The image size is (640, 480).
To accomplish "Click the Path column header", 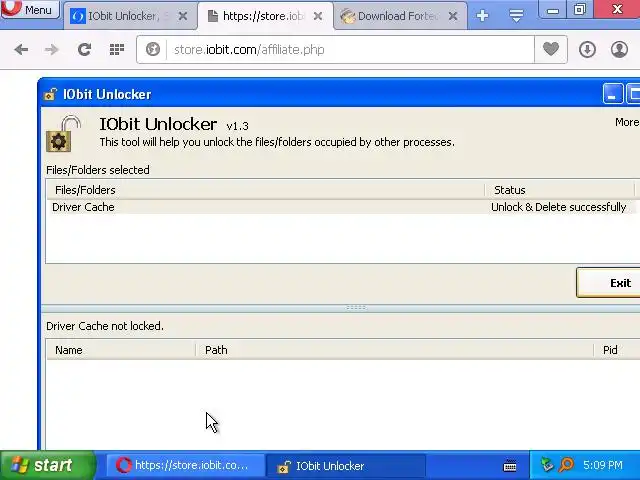I will tap(394, 350).
